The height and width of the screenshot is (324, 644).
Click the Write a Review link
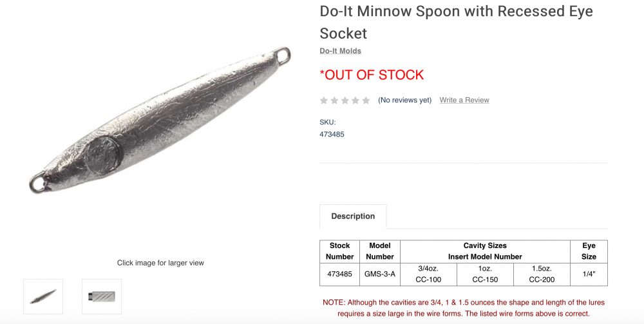464,100
